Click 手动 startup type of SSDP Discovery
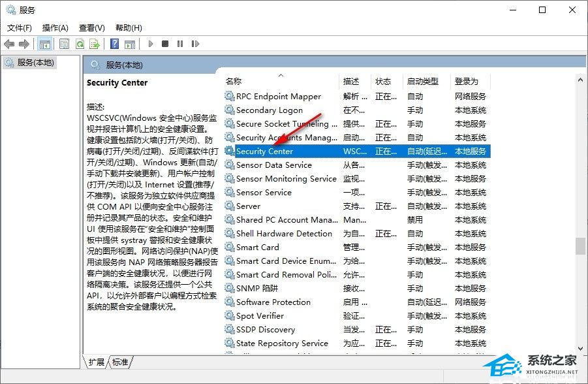 (x=415, y=330)
